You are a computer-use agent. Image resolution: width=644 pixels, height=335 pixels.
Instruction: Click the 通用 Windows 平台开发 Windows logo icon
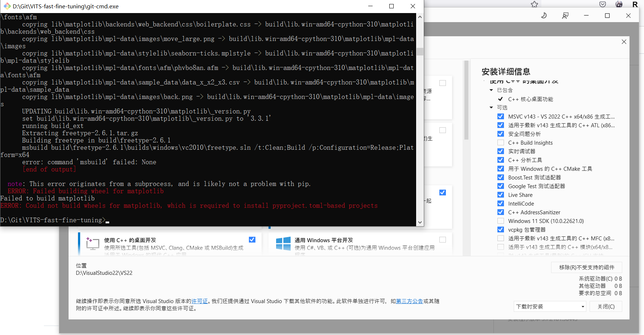pos(283,244)
